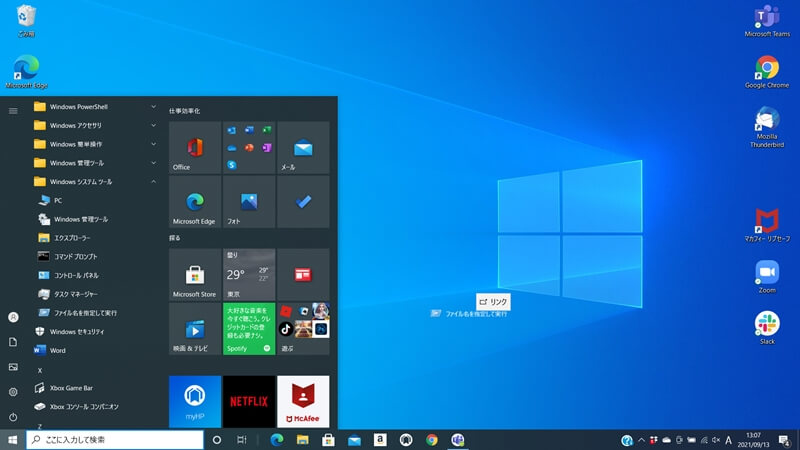Open Amazon on the taskbar
The height and width of the screenshot is (450, 800).
click(x=380, y=440)
